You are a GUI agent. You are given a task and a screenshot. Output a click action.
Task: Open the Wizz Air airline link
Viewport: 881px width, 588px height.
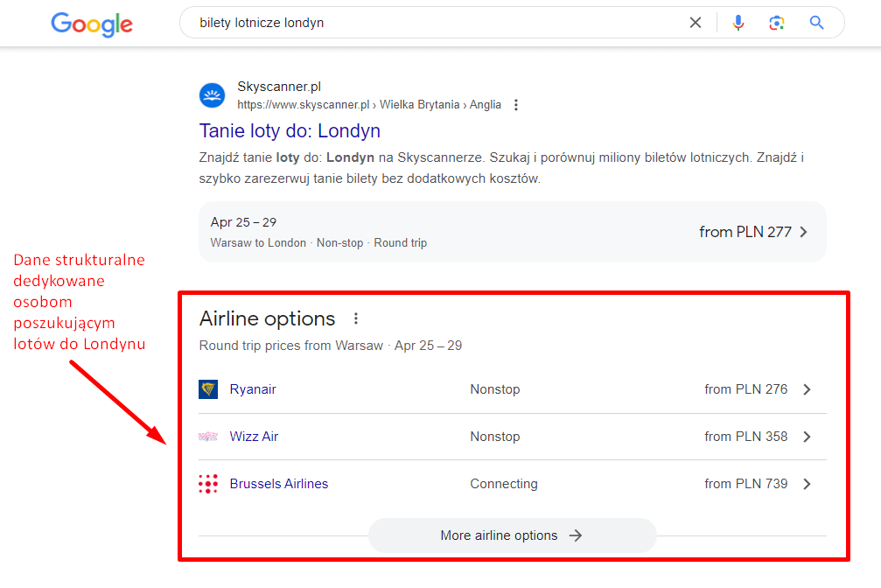pos(254,437)
